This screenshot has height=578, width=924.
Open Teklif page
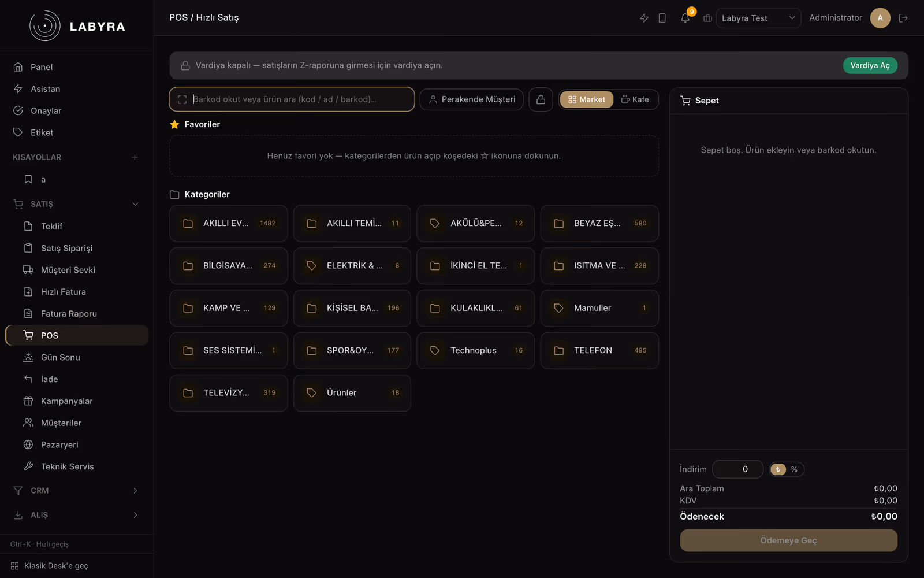(x=77, y=226)
